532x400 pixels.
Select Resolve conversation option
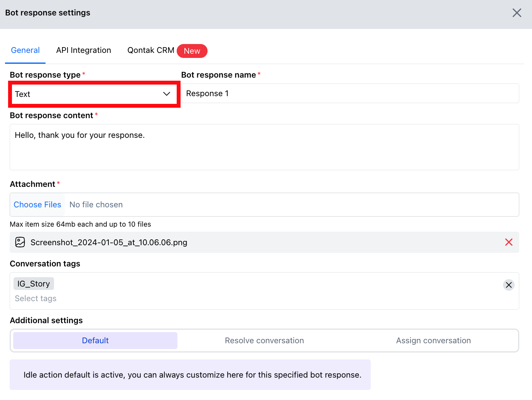click(x=264, y=341)
